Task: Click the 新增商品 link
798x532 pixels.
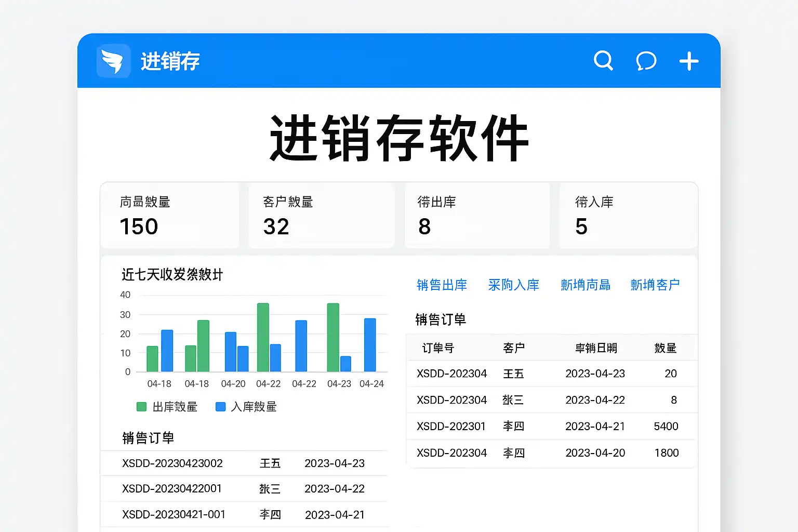Action: click(x=585, y=285)
